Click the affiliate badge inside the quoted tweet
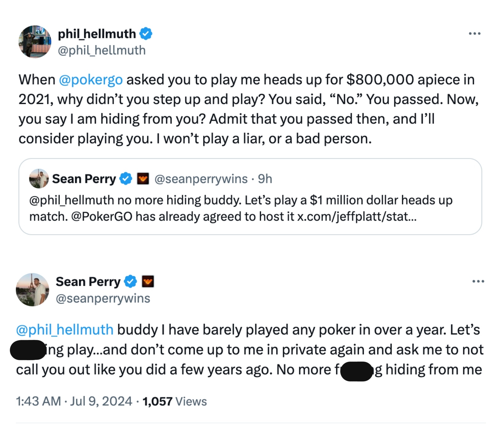This screenshot has width=504, height=432. [x=143, y=178]
